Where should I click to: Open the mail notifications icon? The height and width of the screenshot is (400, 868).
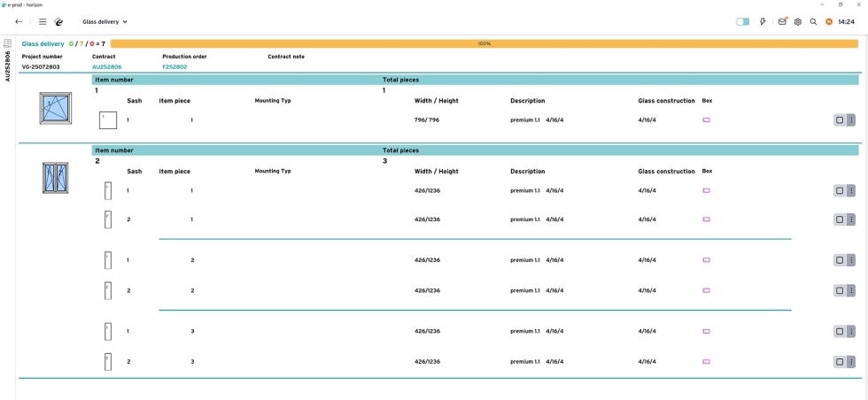(x=782, y=22)
